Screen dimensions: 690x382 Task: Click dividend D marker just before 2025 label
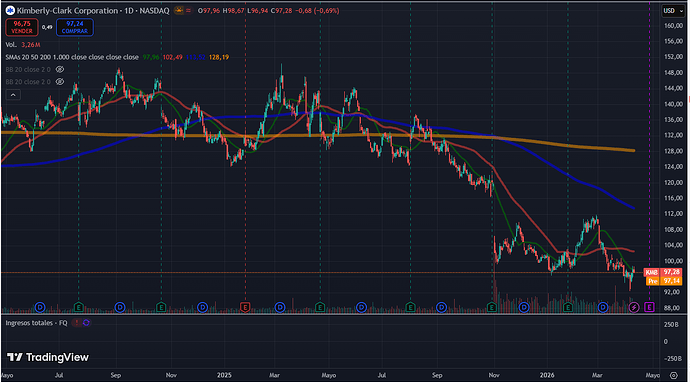point(202,307)
